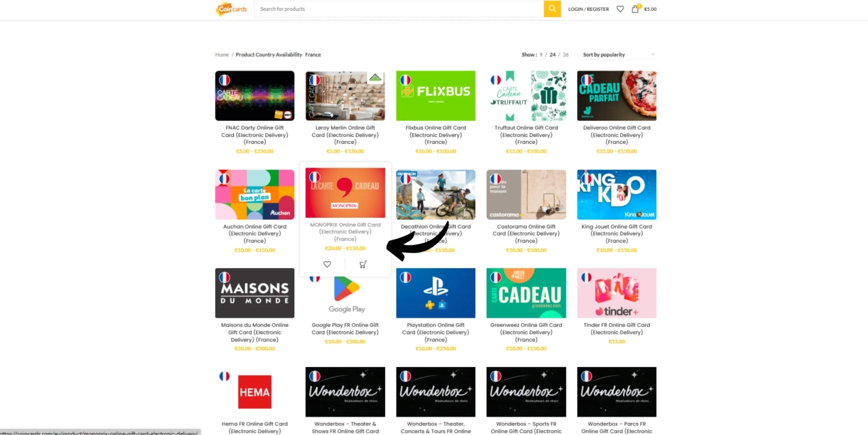Click the Home breadcrumb link
868x435 pixels.
(x=222, y=55)
